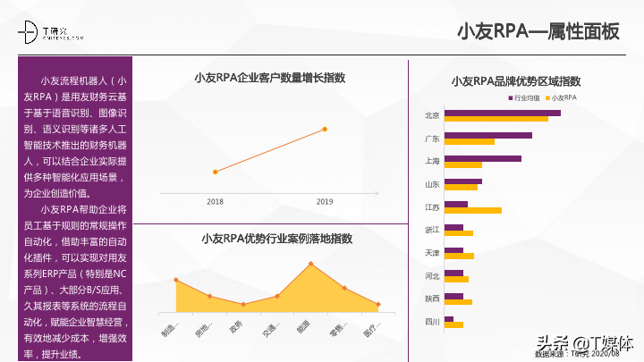This screenshot has height=362, width=644.
Task: Click the 天津 region label
Action: pyautogui.click(x=432, y=253)
